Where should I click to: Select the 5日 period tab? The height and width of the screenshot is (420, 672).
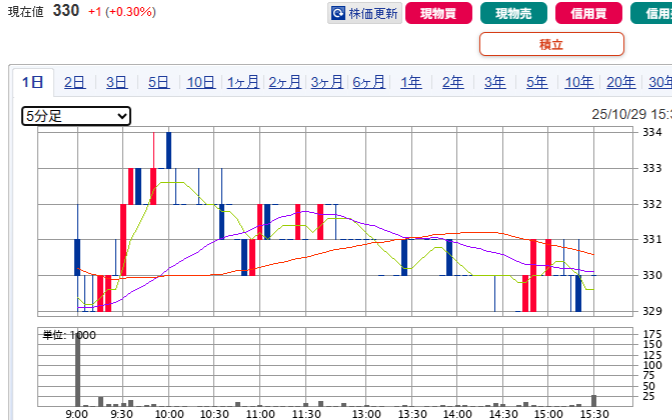(x=159, y=82)
